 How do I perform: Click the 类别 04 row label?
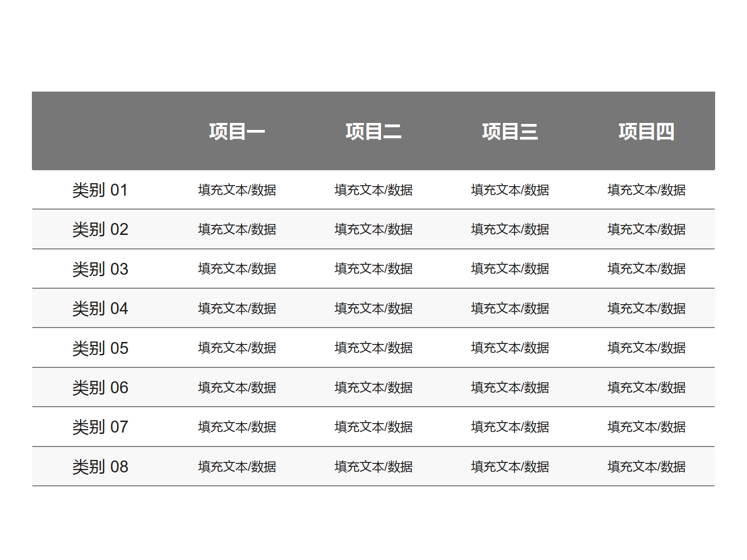(x=100, y=308)
